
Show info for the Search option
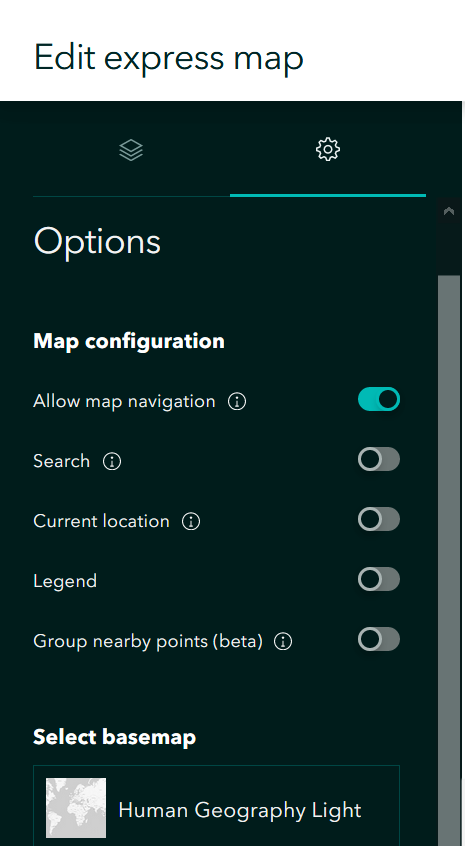(112, 461)
